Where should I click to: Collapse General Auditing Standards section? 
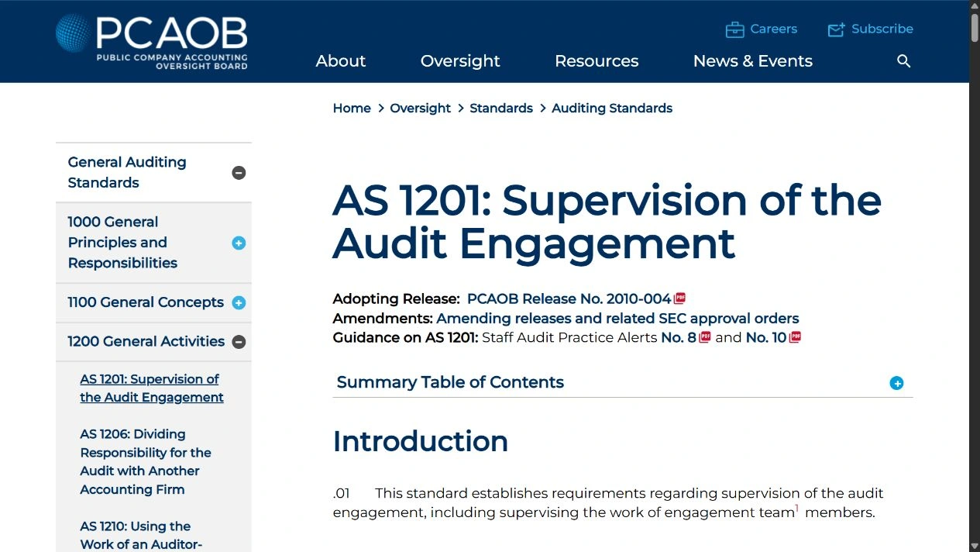(239, 173)
